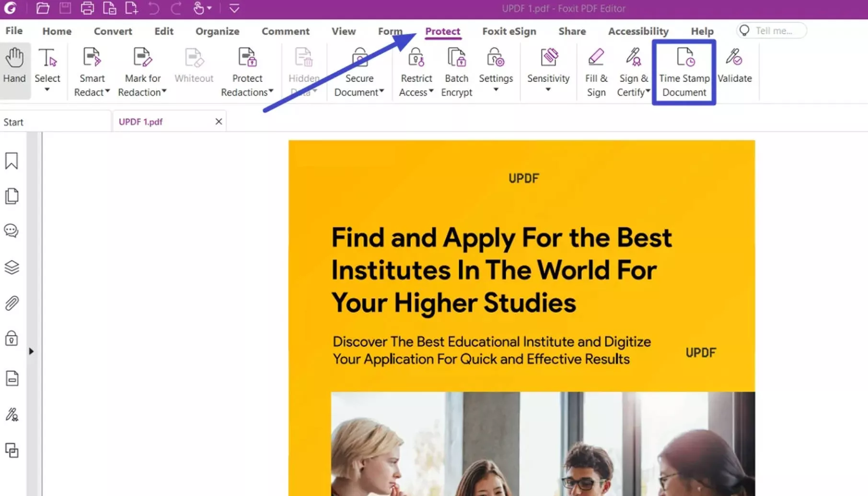
Task: Open the Security lock side panel
Action: pos(12,338)
